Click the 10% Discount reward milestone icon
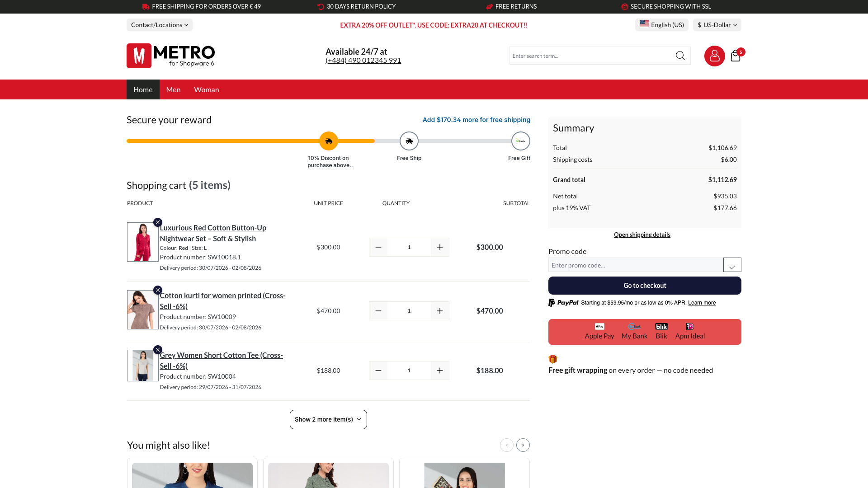868x488 pixels. coord(329,141)
